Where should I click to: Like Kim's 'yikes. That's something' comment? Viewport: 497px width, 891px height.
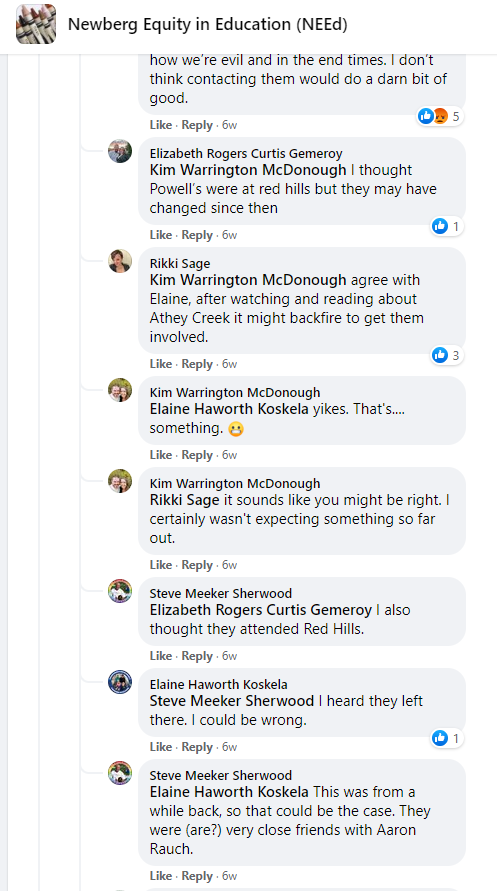(x=161, y=455)
